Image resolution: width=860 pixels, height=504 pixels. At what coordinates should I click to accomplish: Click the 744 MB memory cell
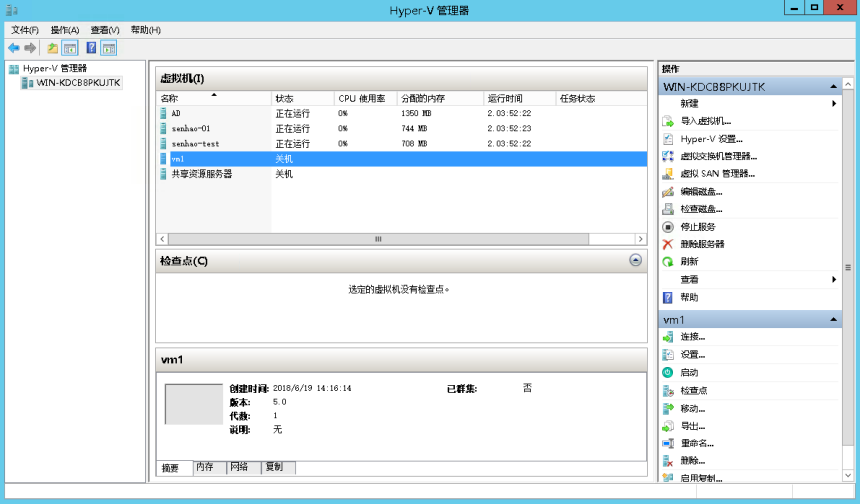click(x=414, y=129)
